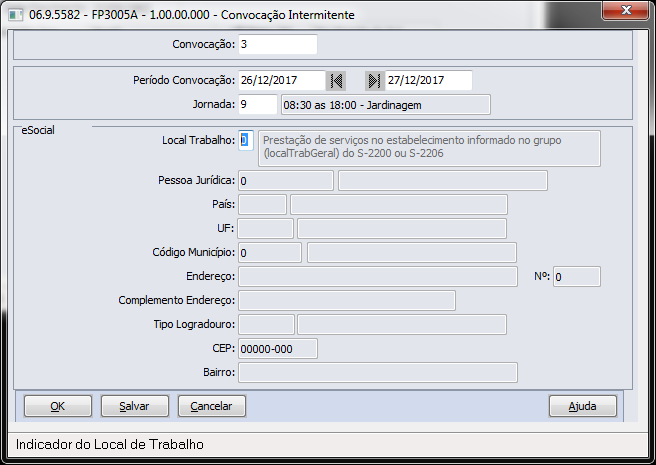Viewport: 656px width, 465px height.
Task: Click the Complemento Endereço field
Action: [347, 301]
